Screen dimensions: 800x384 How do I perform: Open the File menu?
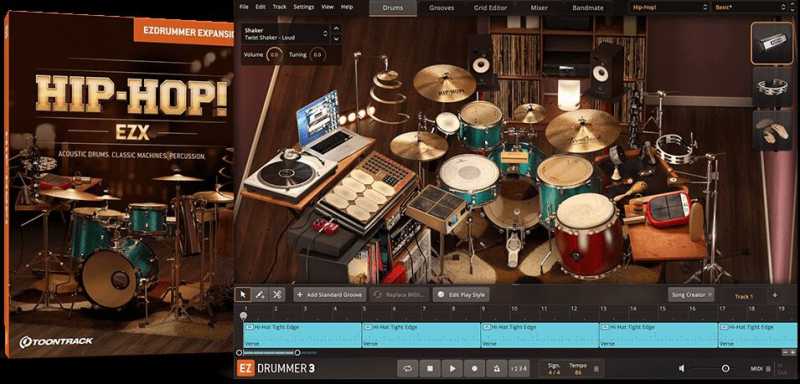click(x=243, y=7)
